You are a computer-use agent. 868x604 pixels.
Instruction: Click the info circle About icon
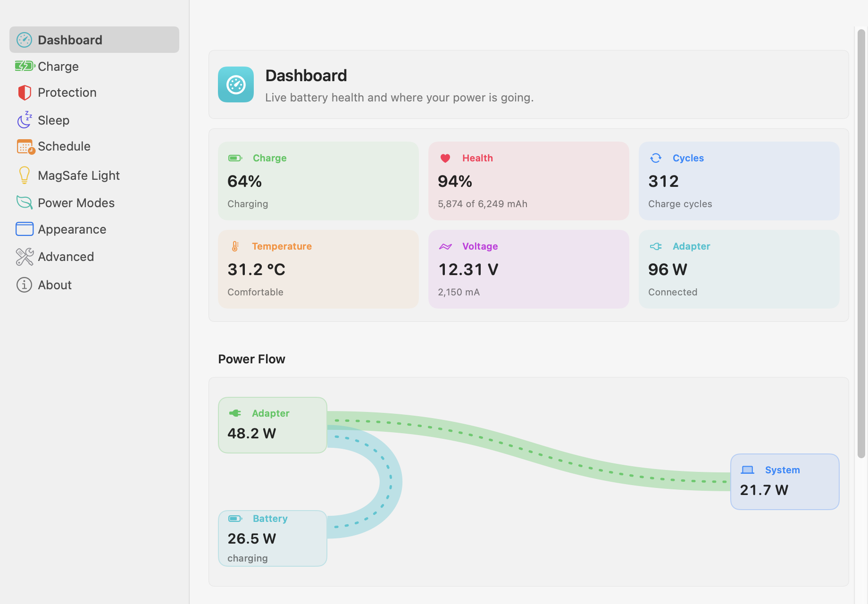tap(24, 285)
